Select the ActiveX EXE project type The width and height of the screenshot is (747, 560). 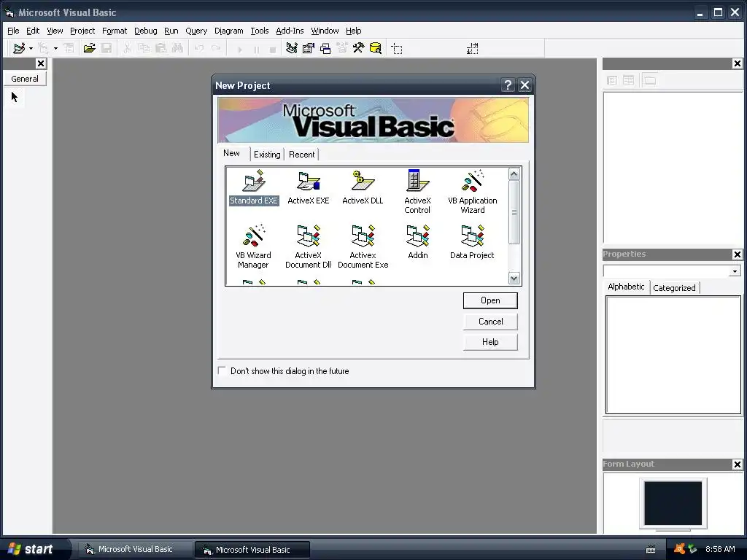point(309,187)
